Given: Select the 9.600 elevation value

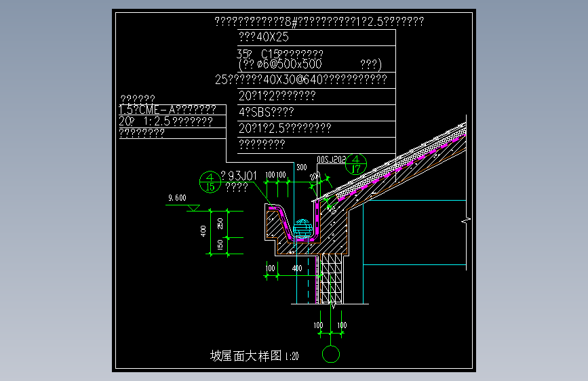Looking at the screenshot, I should [177, 198].
